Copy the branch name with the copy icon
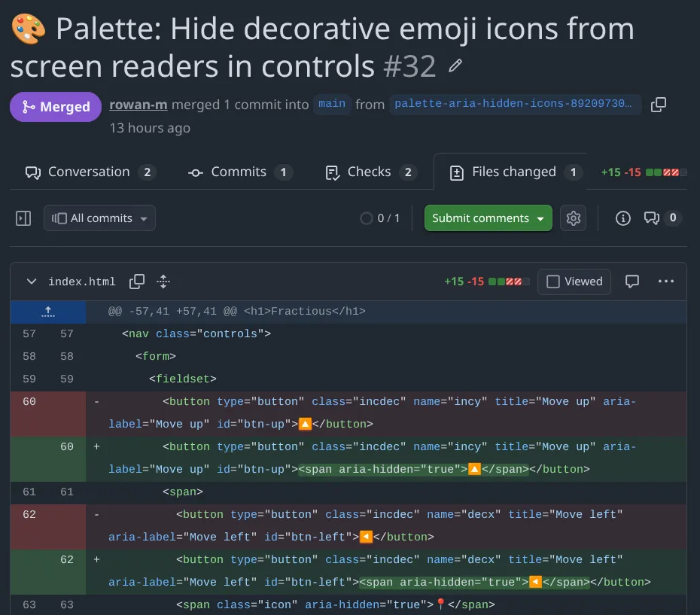Screen dimensions: 700x615 [x=658, y=105]
